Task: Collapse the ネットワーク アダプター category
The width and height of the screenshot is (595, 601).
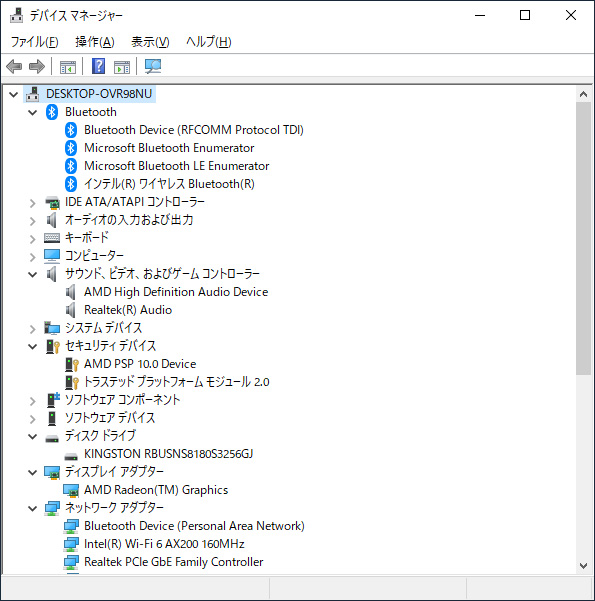Action: [33, 509]
